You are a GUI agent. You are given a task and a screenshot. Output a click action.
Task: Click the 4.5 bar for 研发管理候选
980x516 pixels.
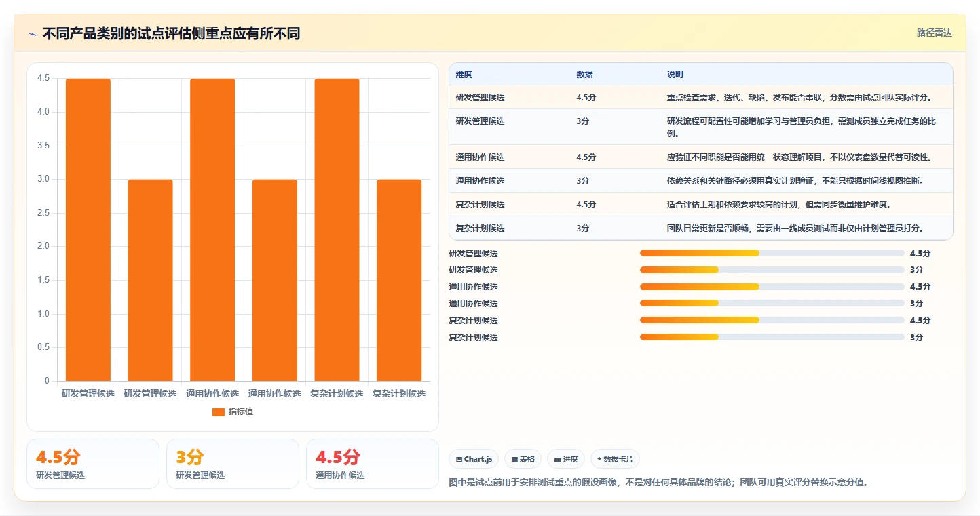pyautogui.click(x=88, y=230)
